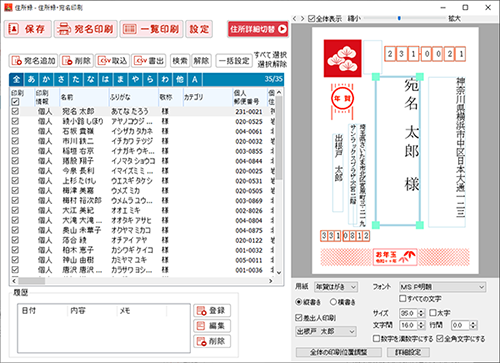Image resolution: width=500 pixels, height=363 pixels.
Task: Select the ま index tab
Action: (120, 79)
